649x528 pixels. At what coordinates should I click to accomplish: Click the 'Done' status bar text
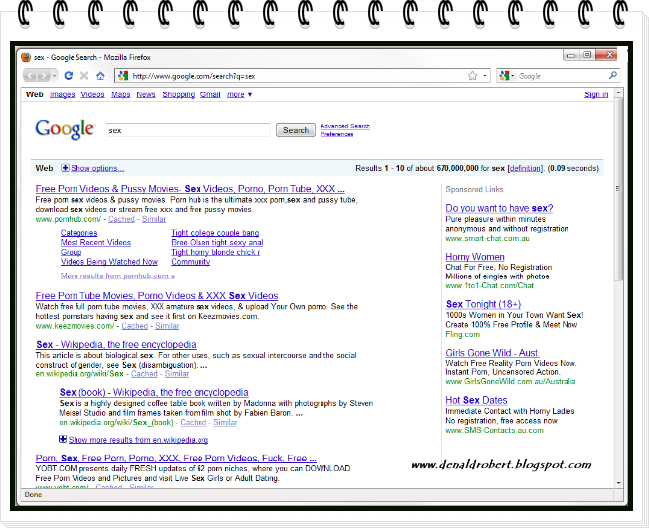[33, 494]
